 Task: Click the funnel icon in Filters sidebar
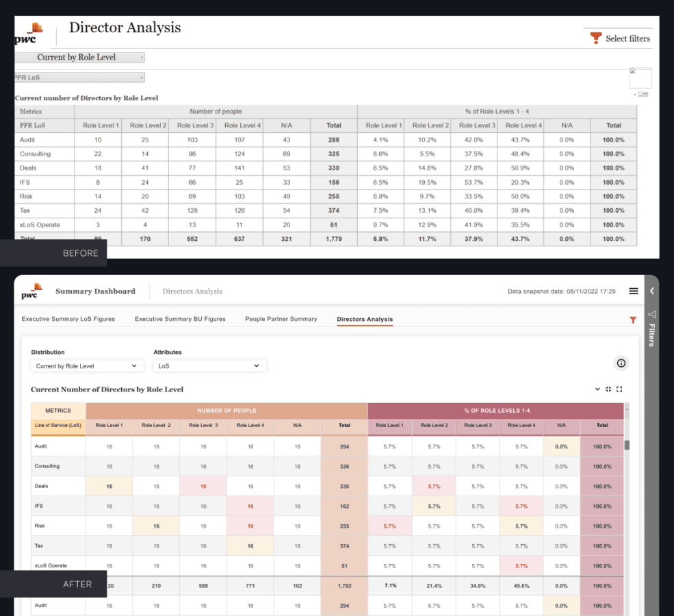(652, 314)
